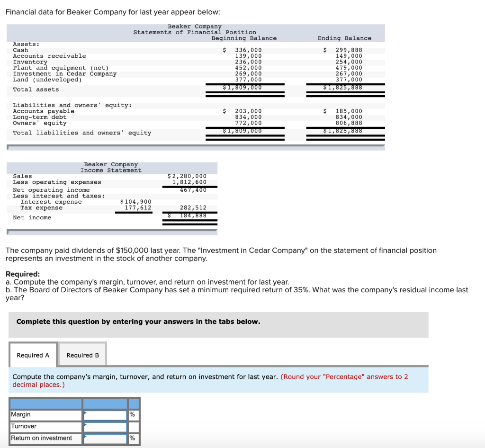Image resolution: width=485 pixels, height=448 pixels.
Task: Click the percent symbol beside Margin
Action: click(x=133, y=414)
